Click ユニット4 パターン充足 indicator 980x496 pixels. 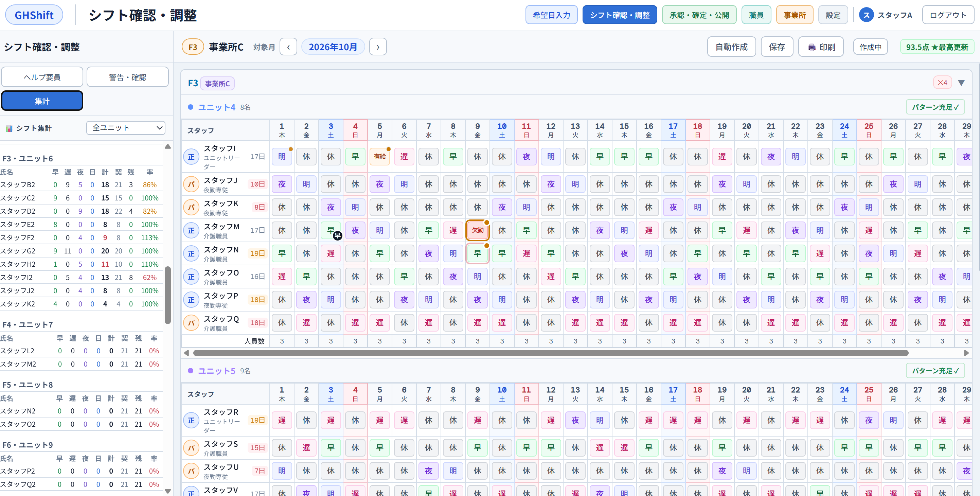(935, 107)
